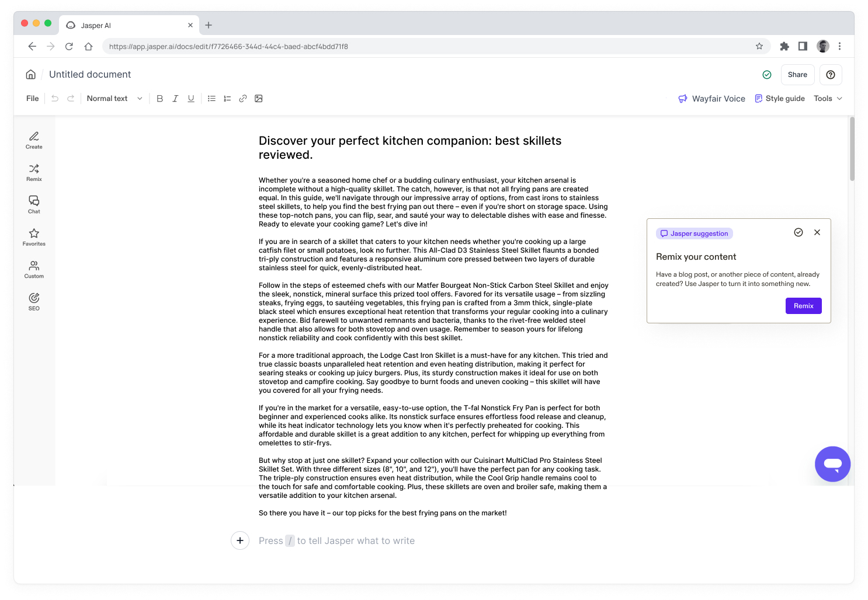Open the Style guide panel
The width and height of the screenshot is (868, 600).
tap(780, 99)
